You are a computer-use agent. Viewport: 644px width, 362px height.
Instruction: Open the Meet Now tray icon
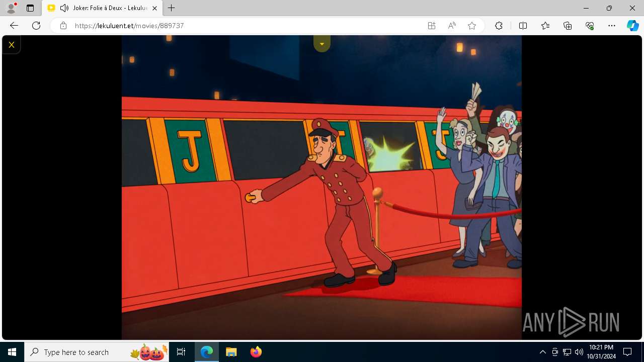click(555, 352)
